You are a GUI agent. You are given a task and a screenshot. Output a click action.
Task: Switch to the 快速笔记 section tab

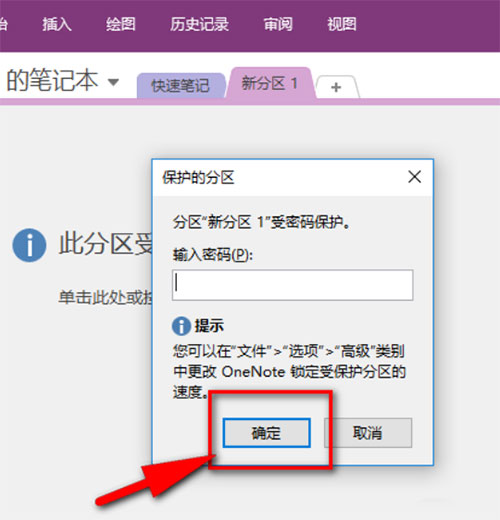(x=180, y=86)
